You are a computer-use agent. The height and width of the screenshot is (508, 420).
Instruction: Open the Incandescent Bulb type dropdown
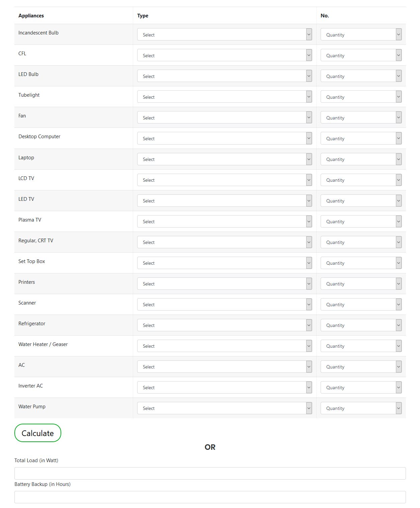point(224,34)
